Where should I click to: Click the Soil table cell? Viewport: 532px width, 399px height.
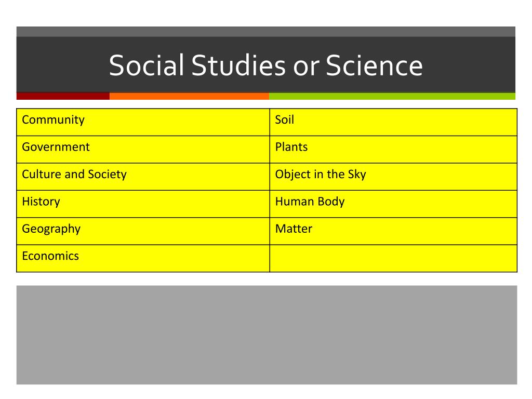[x=394, y=122]
